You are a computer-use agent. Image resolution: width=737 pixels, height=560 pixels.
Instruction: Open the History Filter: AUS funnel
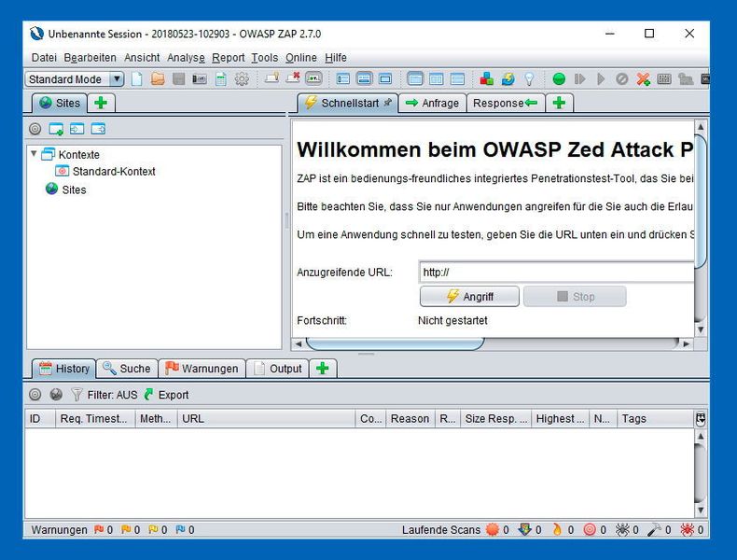coord(104,395)
